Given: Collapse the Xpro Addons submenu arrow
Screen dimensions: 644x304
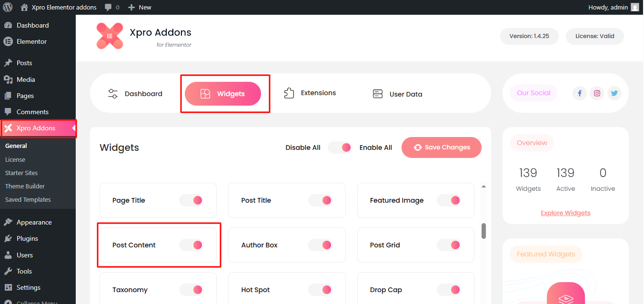Looking at the screenshot, I should click(x=73, y=128).
